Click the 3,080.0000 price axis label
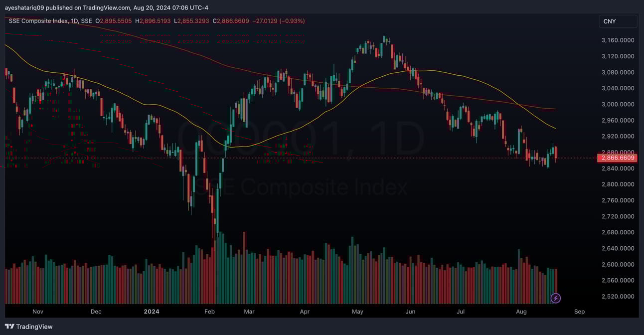 pyautogui.click(x=618, y=72)
